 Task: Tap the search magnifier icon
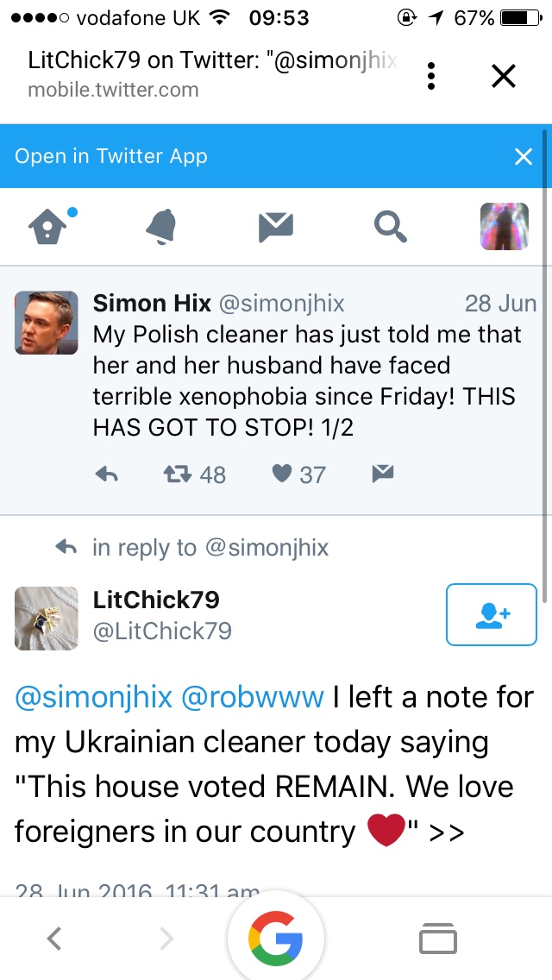(x=390, y=227)
